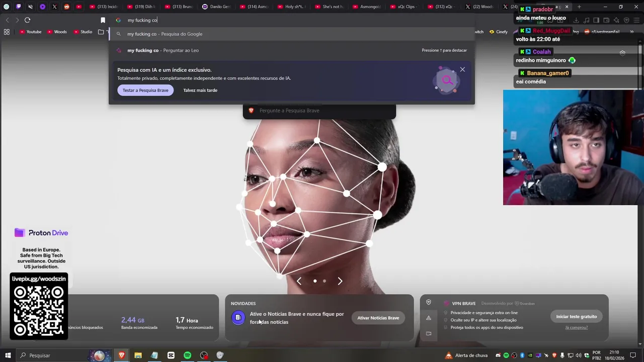This screenshot has height=362, width=644.
Task: Click the forward navigation arrow
Action: point(17,20)
